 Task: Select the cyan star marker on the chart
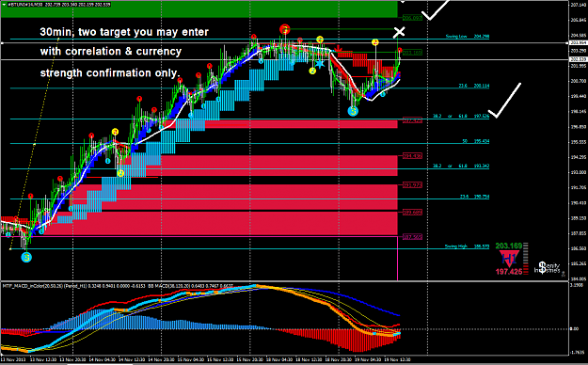pyautogui.click(x=320, y=63)
